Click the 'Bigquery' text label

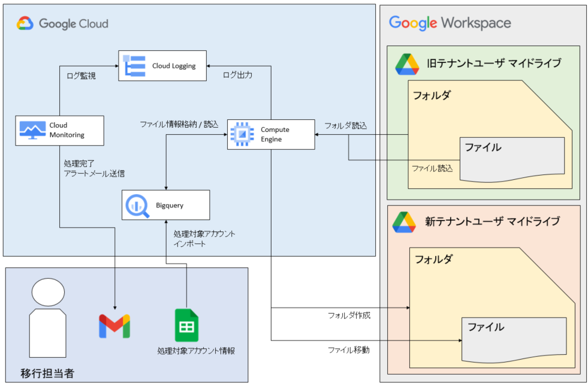[x=170, y=205]
